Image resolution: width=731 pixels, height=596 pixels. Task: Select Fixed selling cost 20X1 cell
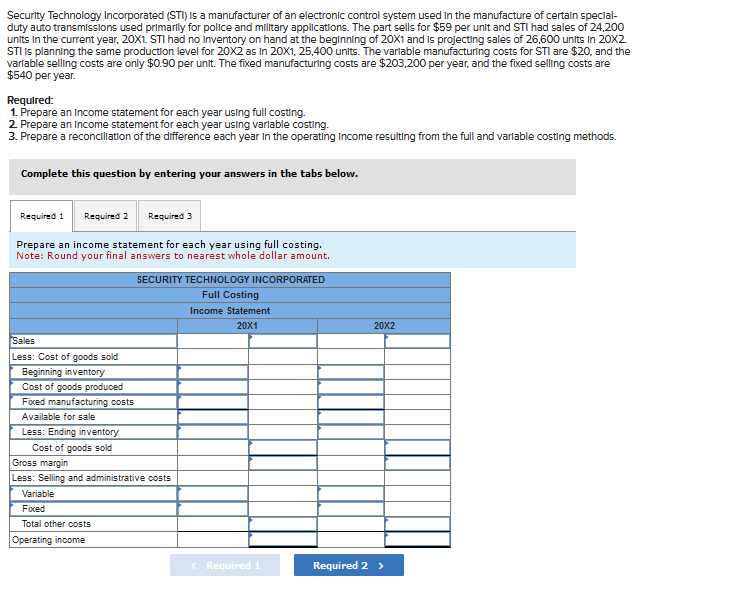[213, 508]
